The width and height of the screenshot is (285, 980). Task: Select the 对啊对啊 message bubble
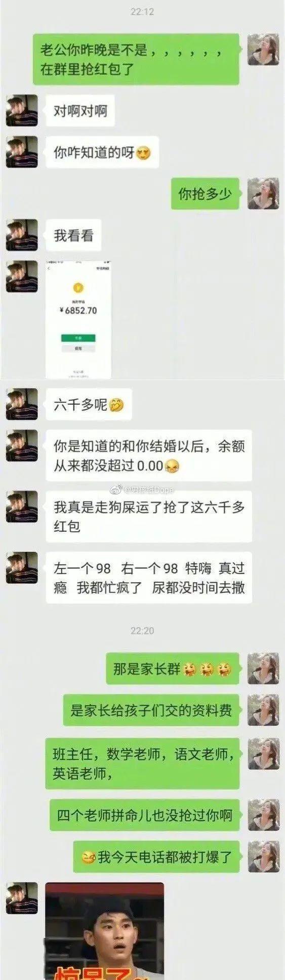80,110
